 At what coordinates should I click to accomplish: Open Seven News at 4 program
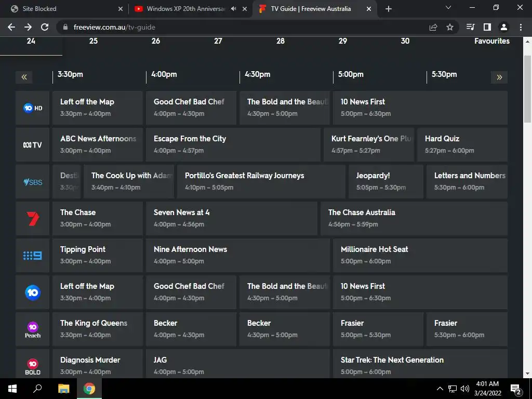point(232,219)
